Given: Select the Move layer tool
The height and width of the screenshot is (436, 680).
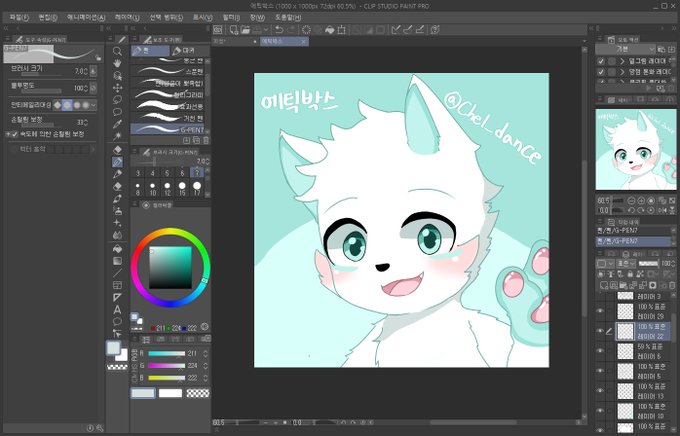Looking at the screenshot, I should (117, 88).
